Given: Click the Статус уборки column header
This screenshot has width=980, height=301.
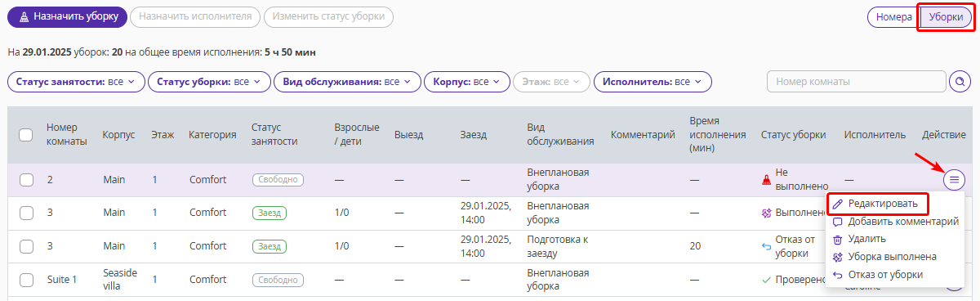Looking at the screenshot, I should (x=793, y=135).
